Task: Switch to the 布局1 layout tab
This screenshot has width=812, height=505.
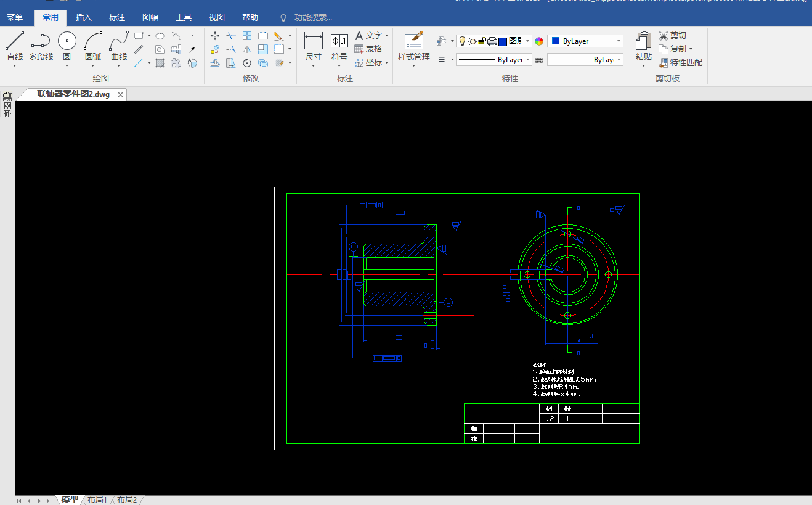Action: 97,499
